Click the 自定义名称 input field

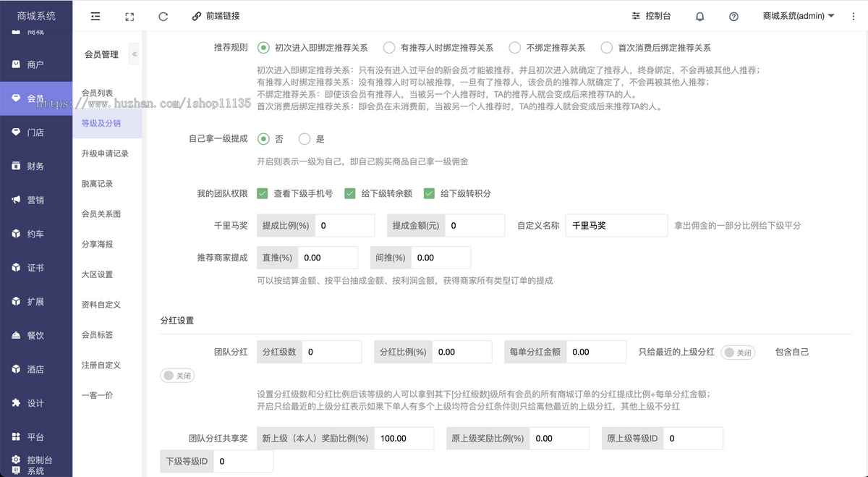pyautogui.click(x=616, y=226)
